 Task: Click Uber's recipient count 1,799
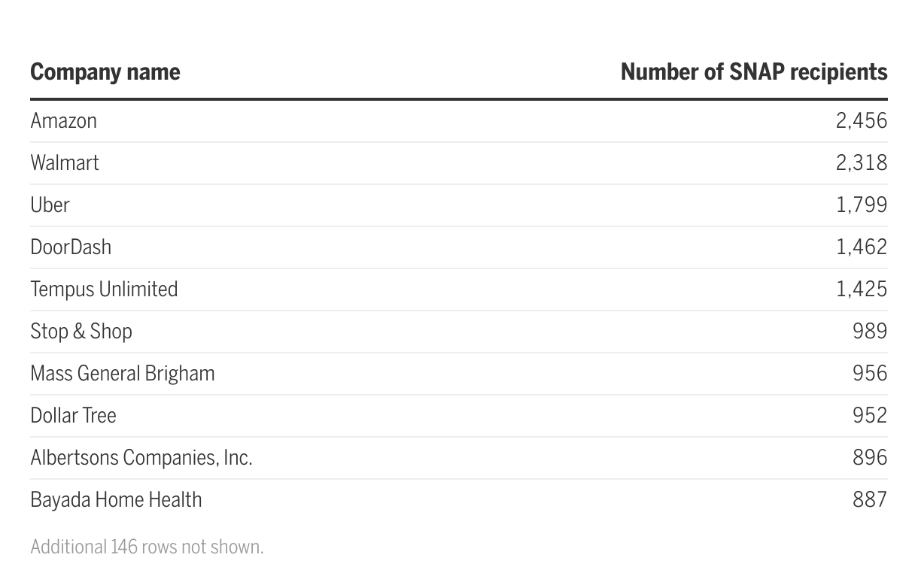(x=862, y=205)
